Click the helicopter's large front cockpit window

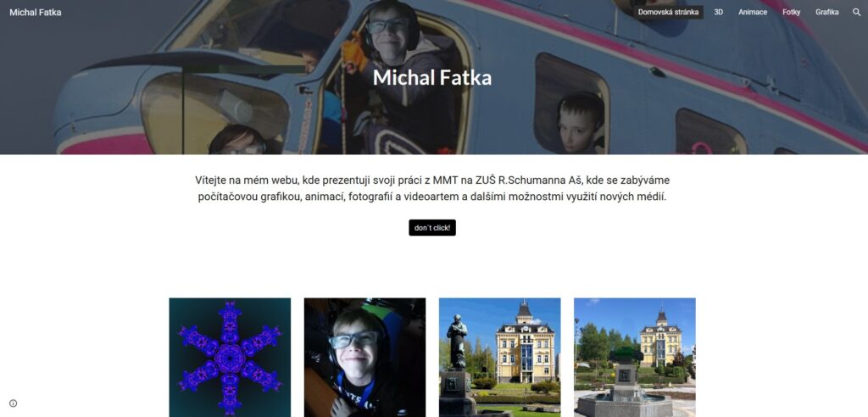click(214, 114)
